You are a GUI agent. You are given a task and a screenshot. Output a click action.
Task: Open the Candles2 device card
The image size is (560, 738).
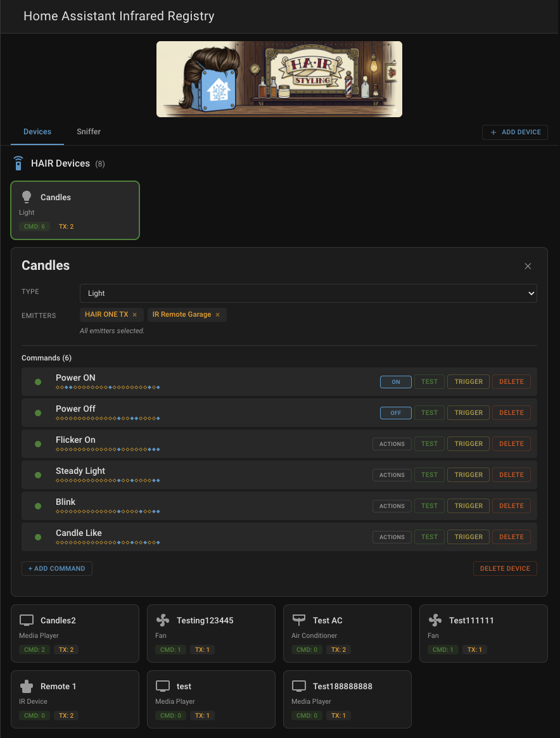(x=75, y=633)
